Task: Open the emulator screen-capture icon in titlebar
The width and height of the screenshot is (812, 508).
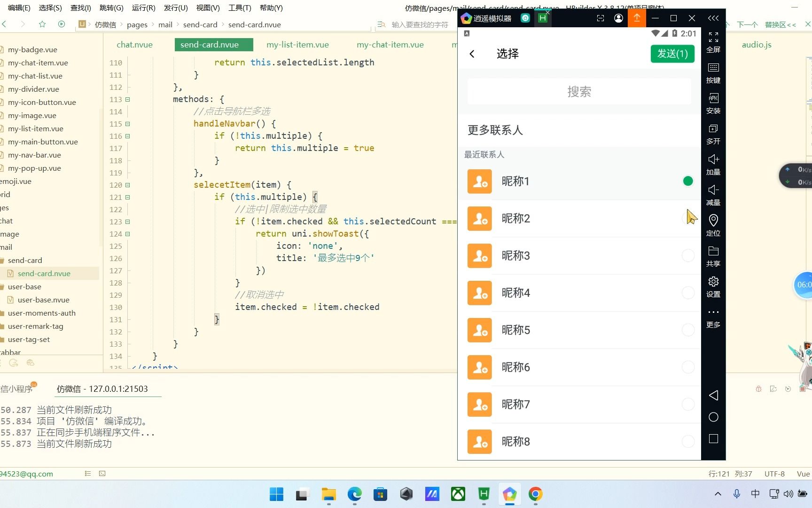Action: pos(600,18)
